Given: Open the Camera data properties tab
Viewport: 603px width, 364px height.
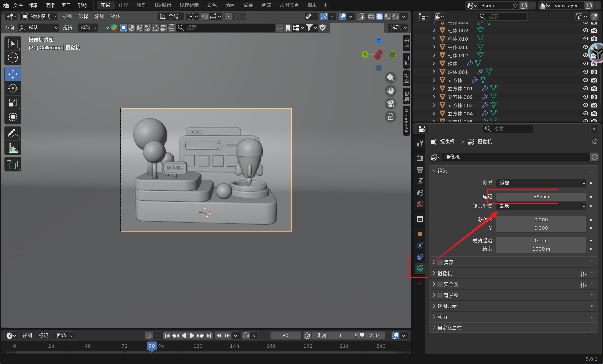Looking at the screenshot, I should (420, 268).
